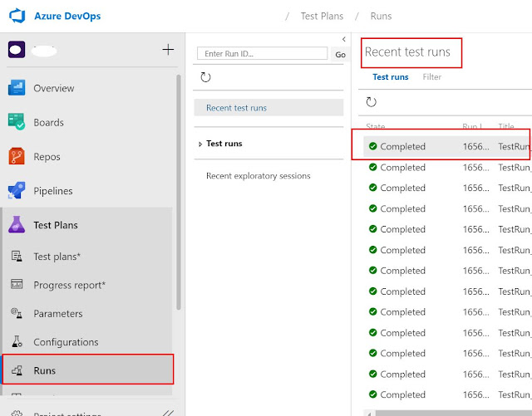Sort by the Title column header
This screenshot has height=416, width=532.
tap(506, 126)
